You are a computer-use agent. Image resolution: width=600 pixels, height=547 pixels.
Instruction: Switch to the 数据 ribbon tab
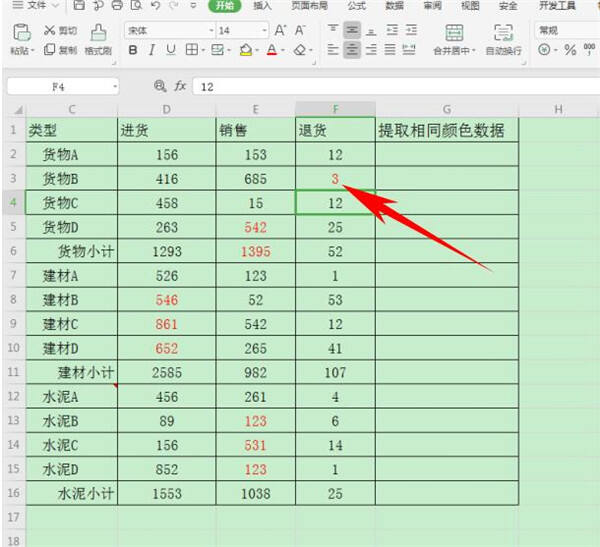(395, 5)
